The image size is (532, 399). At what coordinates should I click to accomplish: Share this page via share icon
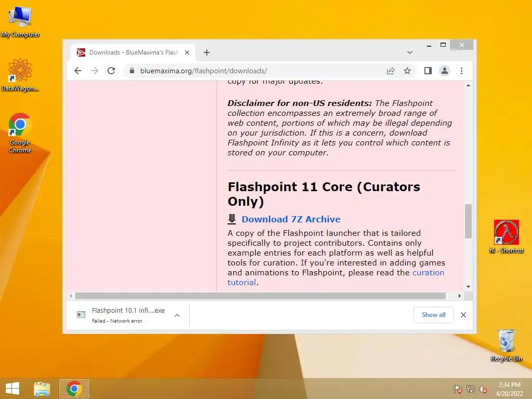point(391,71)
